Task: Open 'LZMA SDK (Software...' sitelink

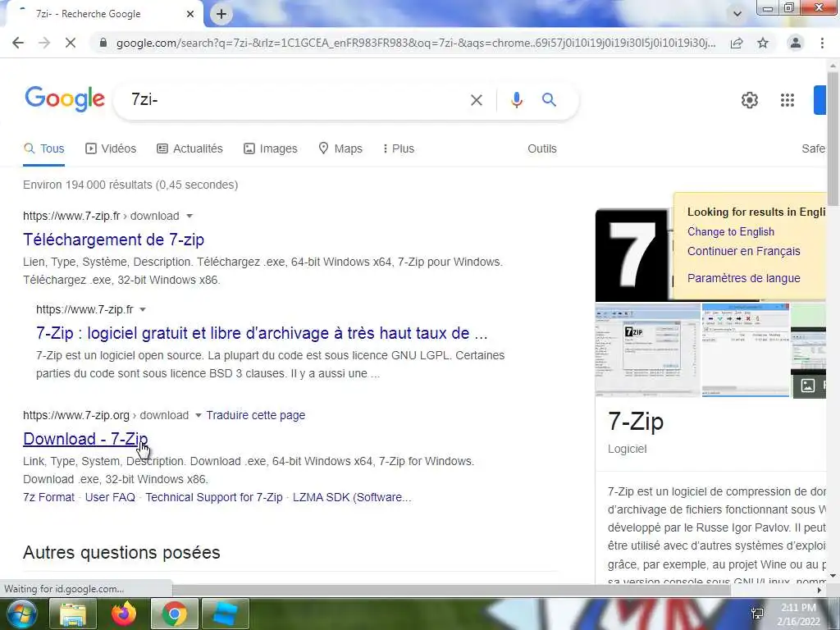Action: [x=352, y=497]
